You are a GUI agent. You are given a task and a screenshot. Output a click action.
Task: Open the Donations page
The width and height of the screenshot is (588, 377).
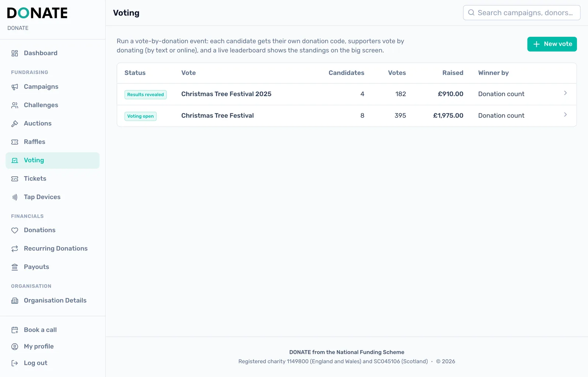point(53,230)
